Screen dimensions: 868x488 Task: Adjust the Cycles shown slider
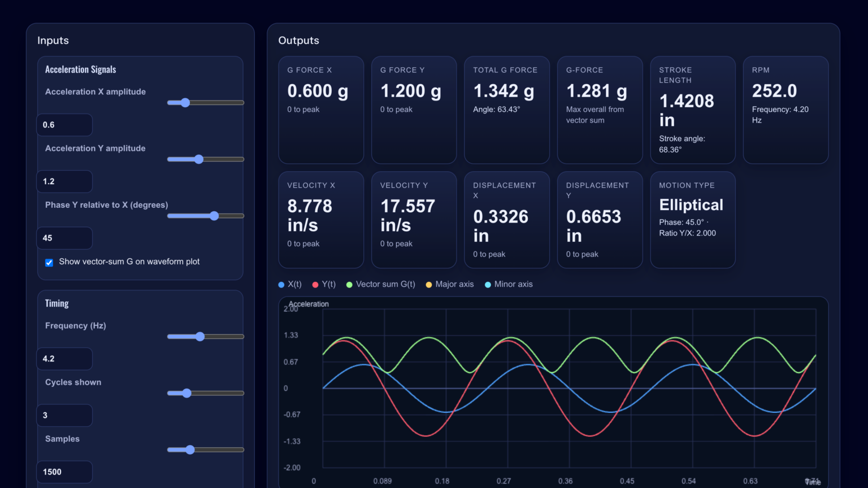(206, 393)
